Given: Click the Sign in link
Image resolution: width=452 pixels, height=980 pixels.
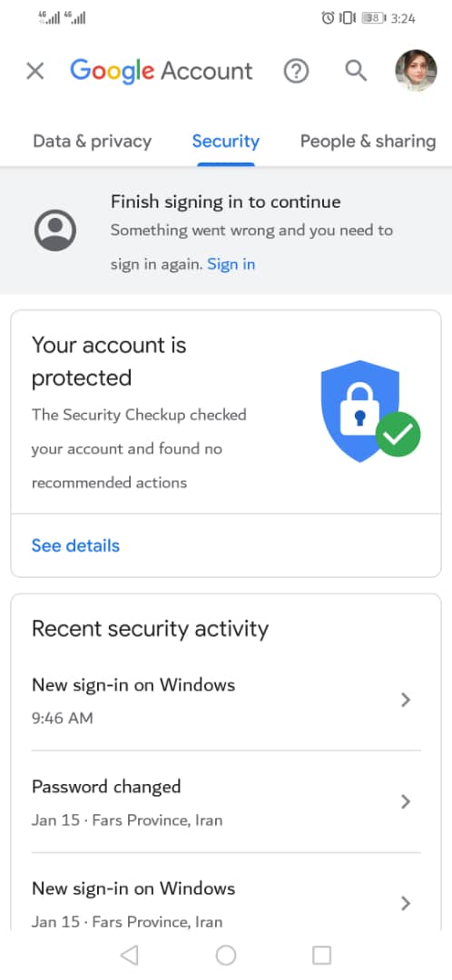Looking at the screenshot, I should coord(231,264).
